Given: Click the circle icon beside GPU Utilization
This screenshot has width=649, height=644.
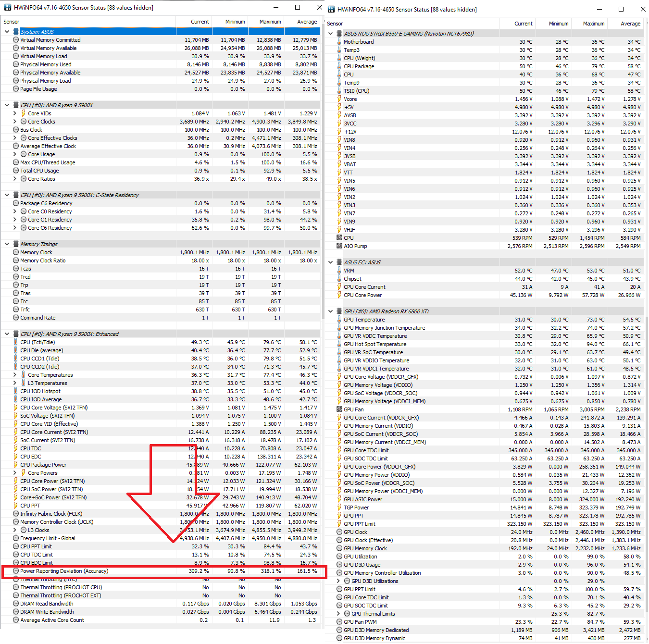Looking at the screenshot, I should [x=339, y=557].
